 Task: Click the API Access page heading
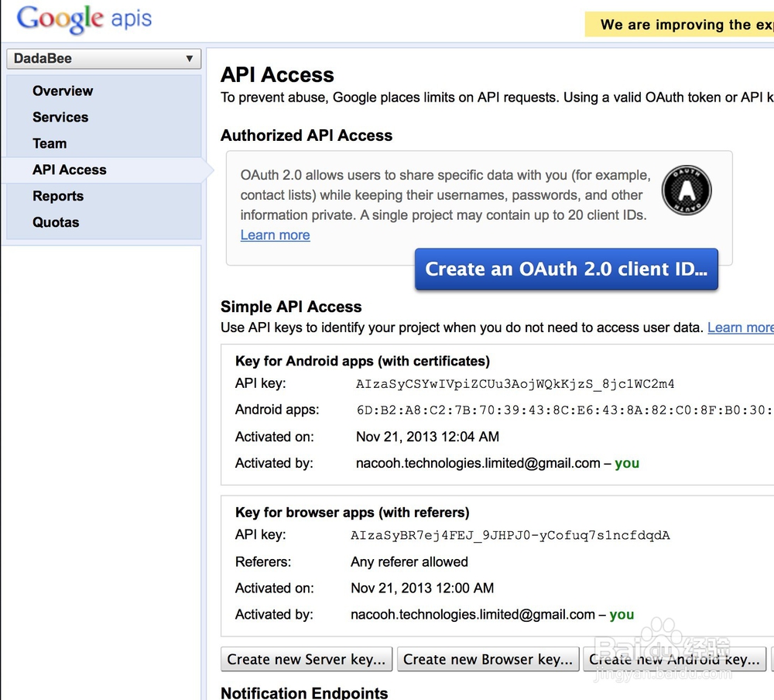[x=277, y=74]
